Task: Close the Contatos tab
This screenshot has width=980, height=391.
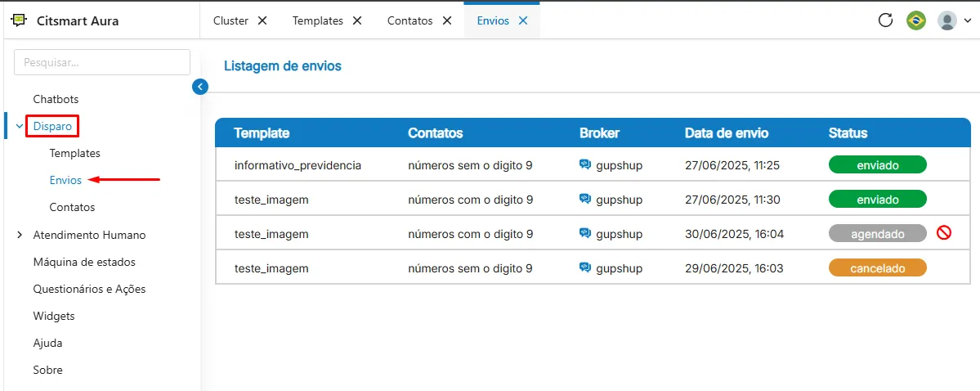Action: click(x=447, y=20)
